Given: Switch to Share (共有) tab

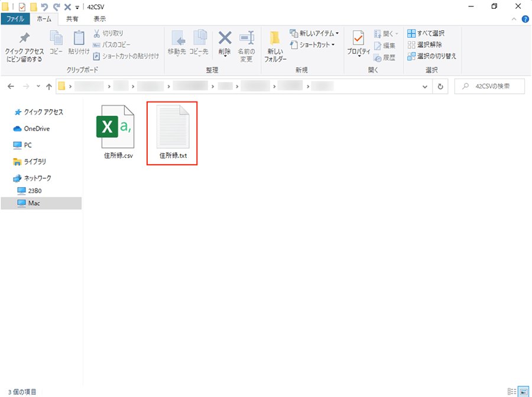Looking at the screenshot, I should tap(72, 19).
